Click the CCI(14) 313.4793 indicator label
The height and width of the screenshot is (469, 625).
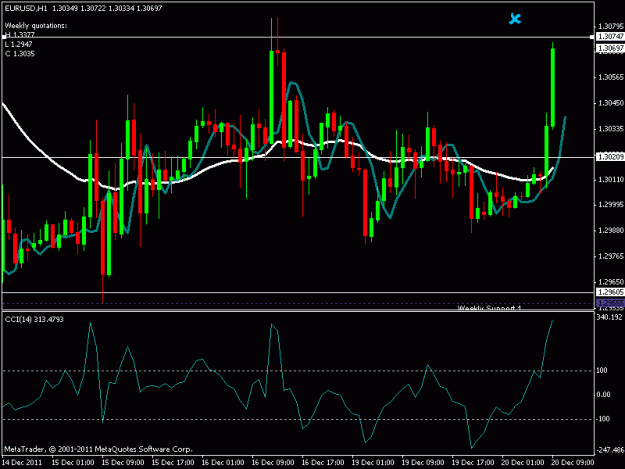click(x=34, y=319)
